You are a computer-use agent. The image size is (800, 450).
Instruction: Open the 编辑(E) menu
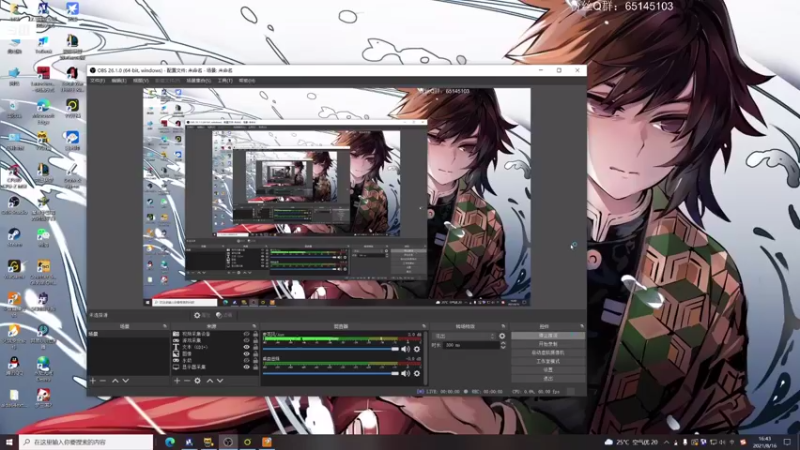click(x=119, y=81)
